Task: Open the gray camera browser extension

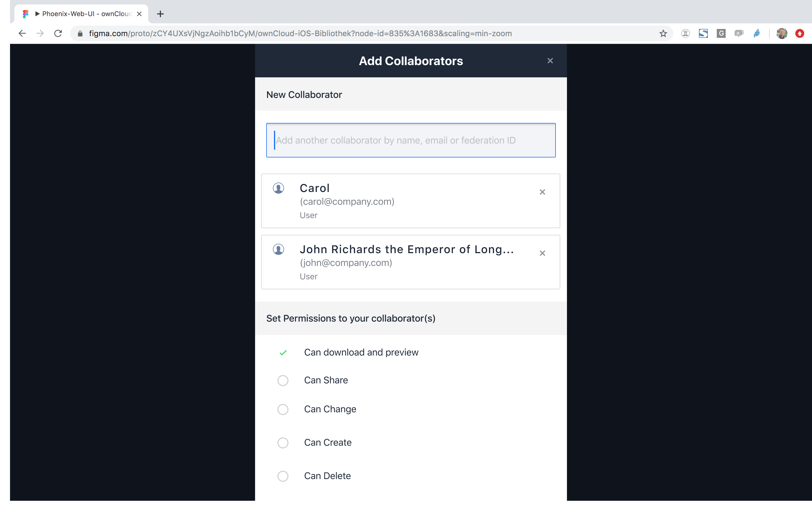Action: tap(739, 33)
